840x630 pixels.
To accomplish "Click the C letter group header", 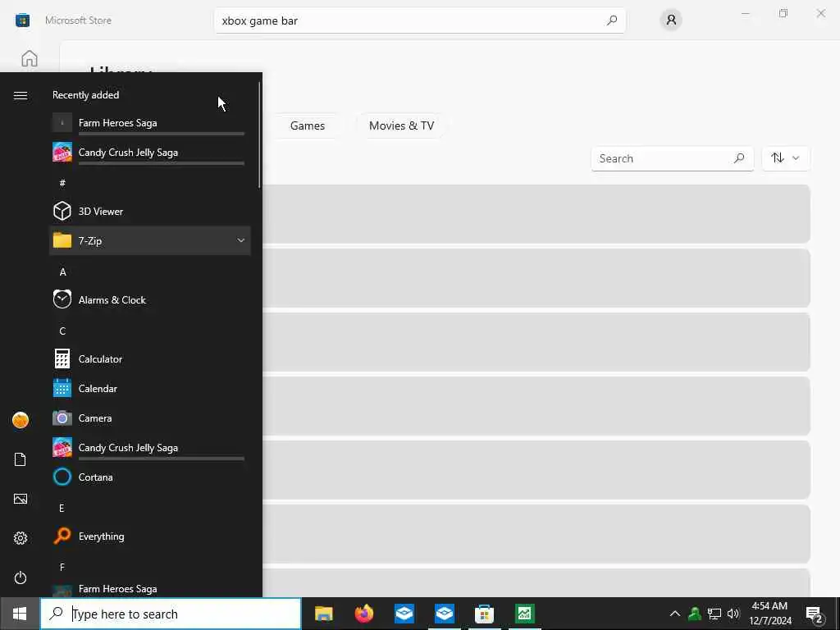I will click(62, 331).
